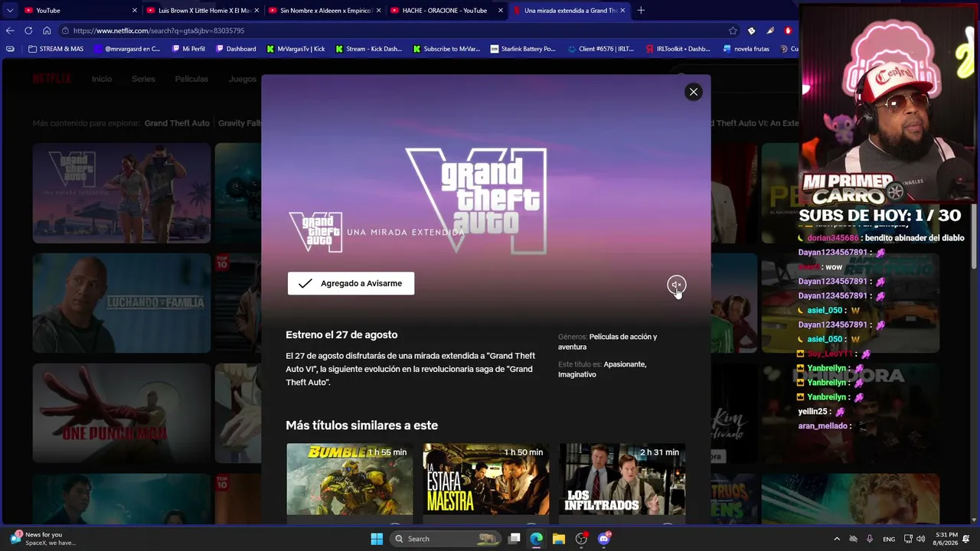
Task: Open the Dashboard bookmark
Action: click(236, 49)
